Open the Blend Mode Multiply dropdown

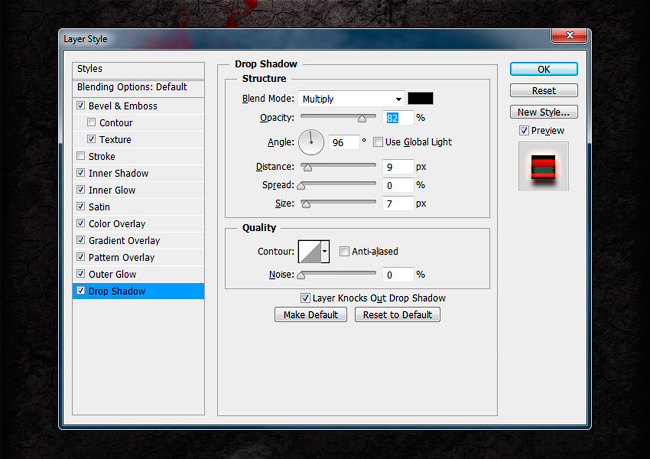351,99
